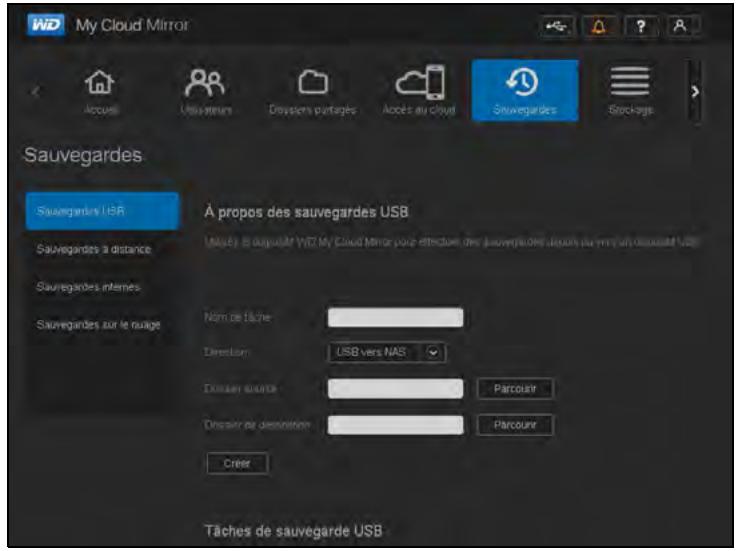The image size is (737, 551).
Task: Click Parcourir next to Dossier de destination
Action: coord(515,425)
